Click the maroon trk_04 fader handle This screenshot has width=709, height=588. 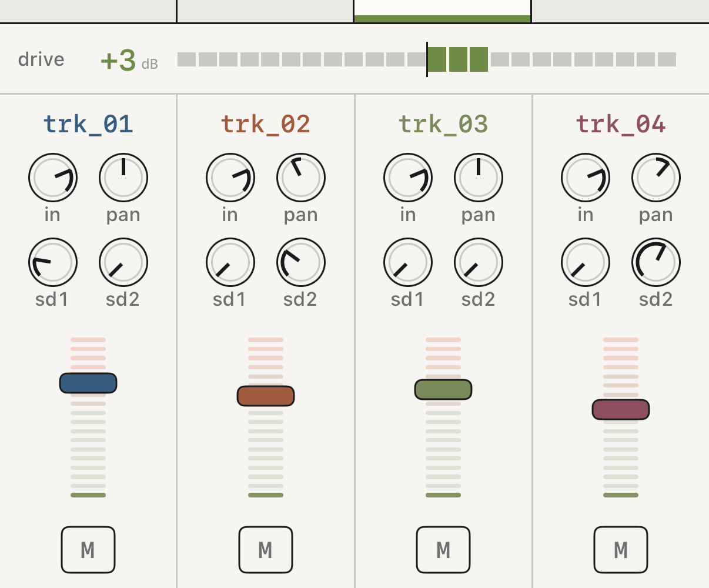(x=621, y=409)
